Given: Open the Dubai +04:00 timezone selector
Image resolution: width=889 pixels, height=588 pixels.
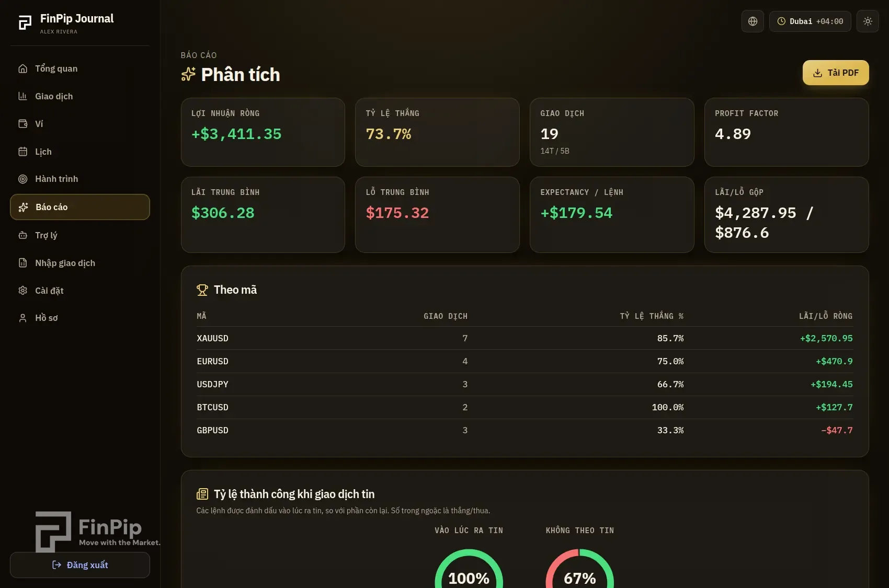Looking at the screenshot, I should 810,21.
